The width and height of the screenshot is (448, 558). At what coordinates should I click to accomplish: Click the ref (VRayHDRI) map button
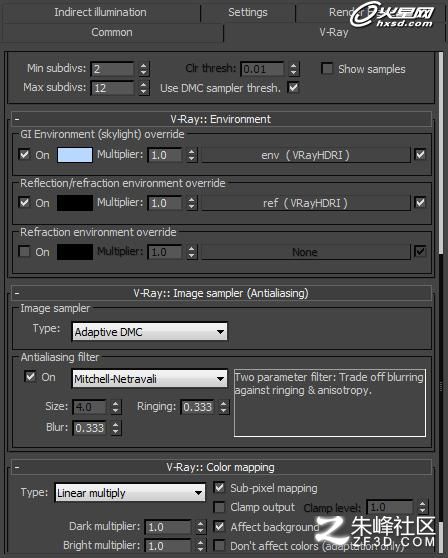point(306,203)
